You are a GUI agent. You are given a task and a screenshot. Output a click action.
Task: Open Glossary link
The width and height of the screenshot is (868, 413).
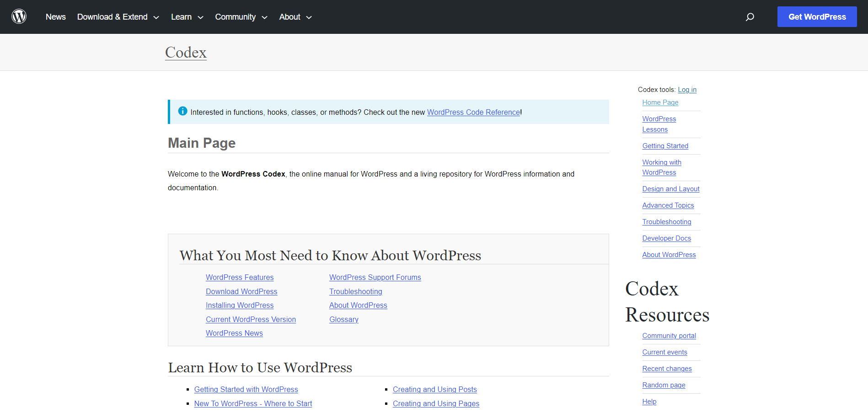(344, 319)
